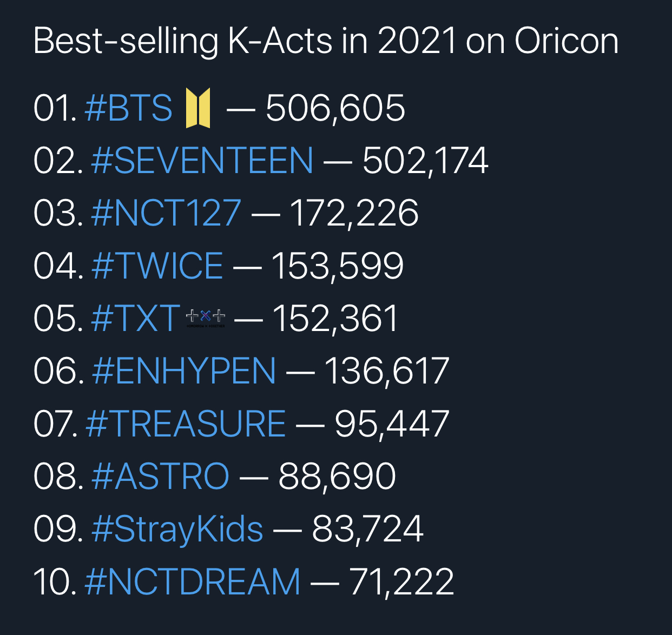Image resolution: width=672 pixels, height=635 pixels.
Task: Open the #StrayKids hashtag link
Action: tap(177, 529)
